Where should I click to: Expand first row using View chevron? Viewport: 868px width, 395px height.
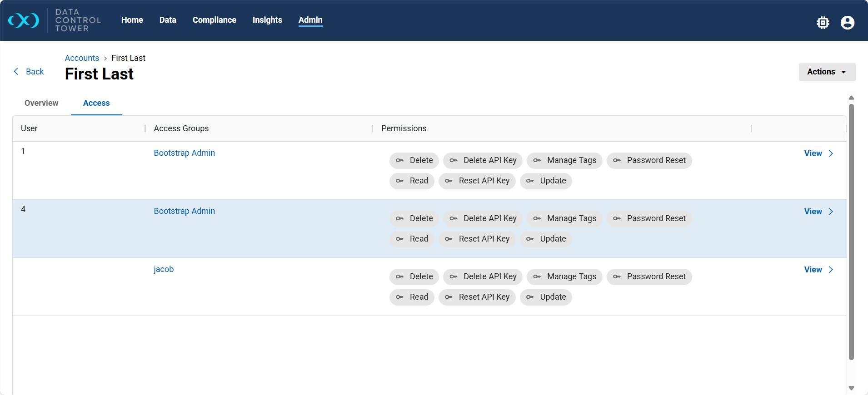(831, 153)
